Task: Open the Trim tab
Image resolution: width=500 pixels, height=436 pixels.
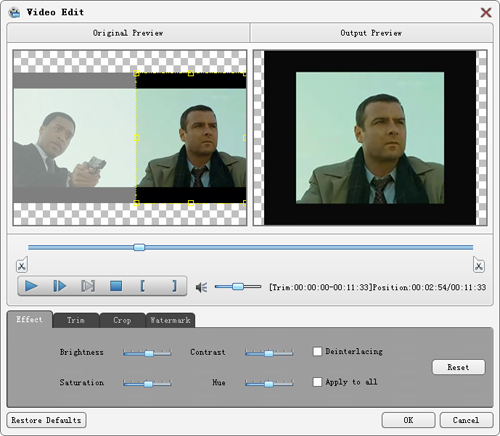Action: coord(76,320)
